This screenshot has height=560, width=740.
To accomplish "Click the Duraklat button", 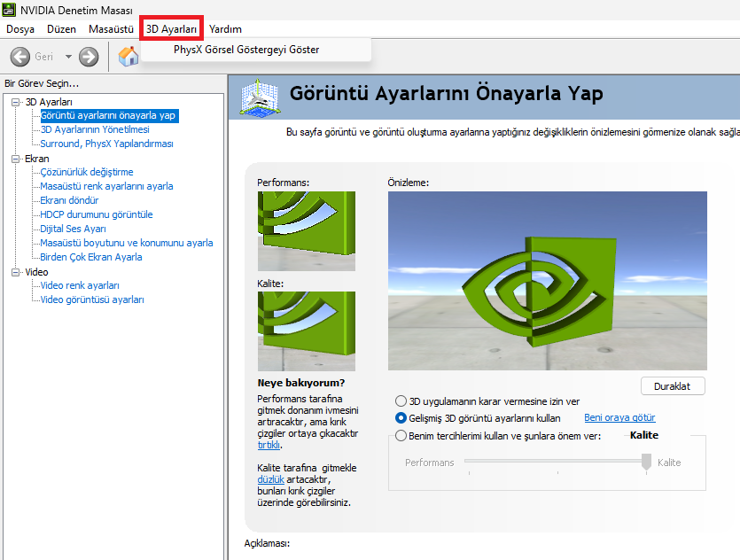I will [x=673, y=386].
